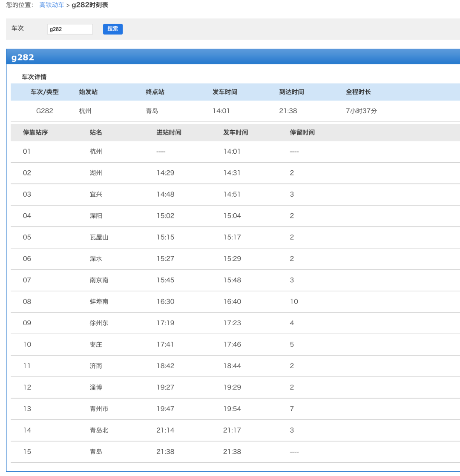This screenshot has height=476, width=460.
Task: Focus the 车次 input field containing g282
Action: click(x=70, y=29)
